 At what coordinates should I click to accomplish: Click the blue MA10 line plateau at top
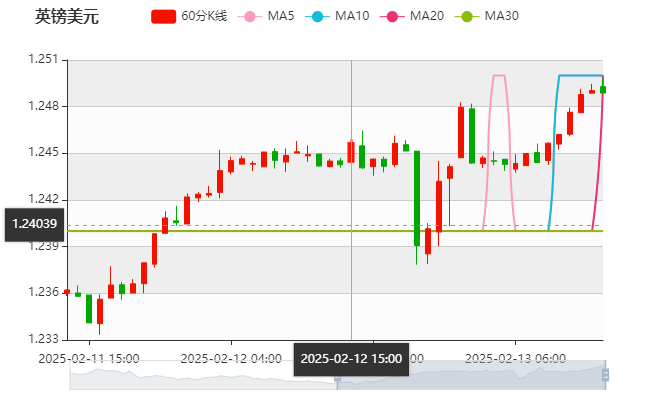pyautogui.click(x=580, y=75)
